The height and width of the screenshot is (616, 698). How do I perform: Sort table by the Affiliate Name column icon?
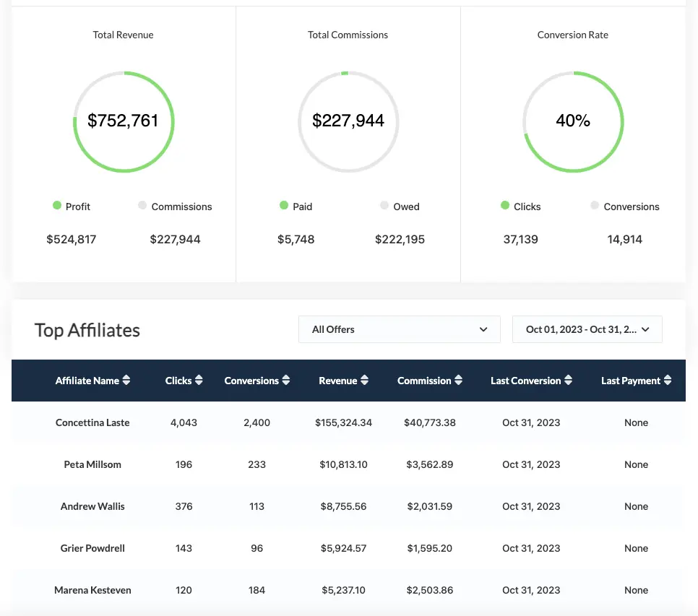click(127, 381)
